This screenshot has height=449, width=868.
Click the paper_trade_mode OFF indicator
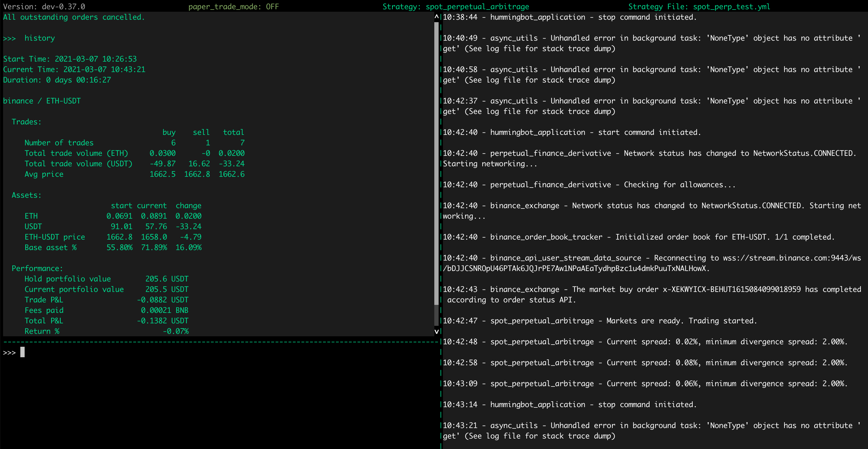point(234,6)
